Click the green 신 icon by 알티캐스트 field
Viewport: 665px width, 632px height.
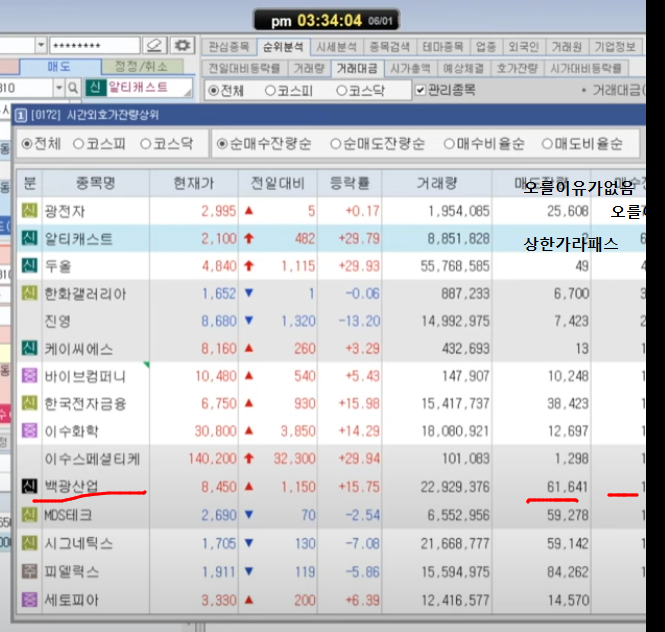click(95, 87)
